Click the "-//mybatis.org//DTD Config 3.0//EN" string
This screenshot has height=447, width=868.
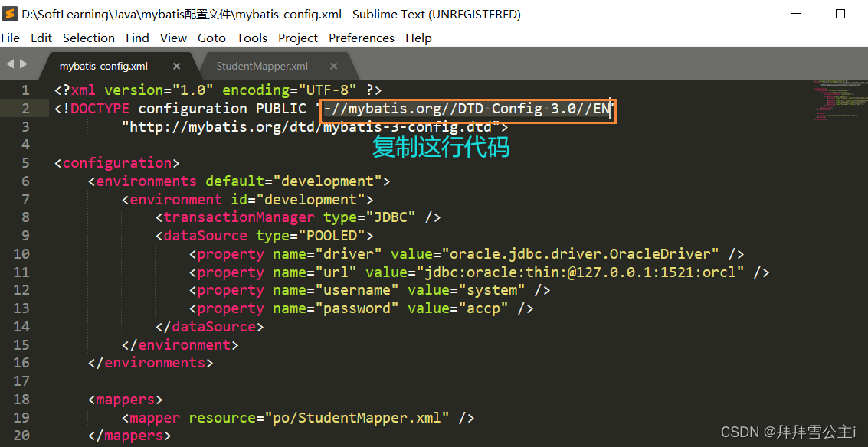tap(466, 109)
